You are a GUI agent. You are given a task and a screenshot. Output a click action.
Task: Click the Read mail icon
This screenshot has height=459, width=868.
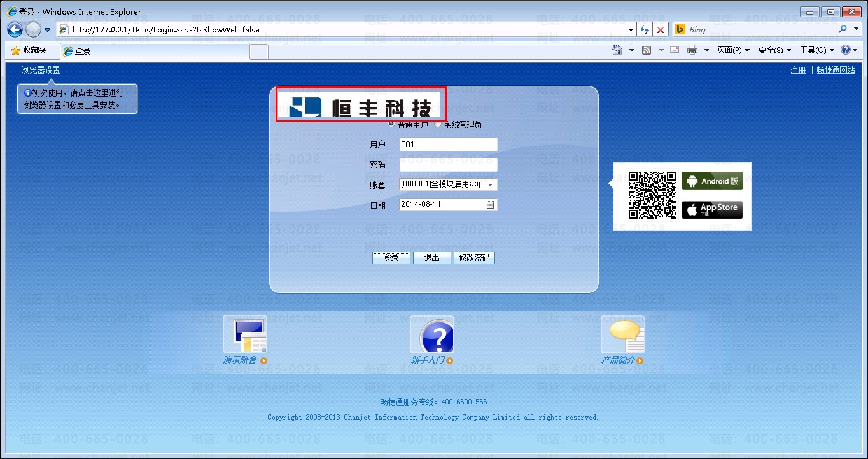click(x=675, y=50)
